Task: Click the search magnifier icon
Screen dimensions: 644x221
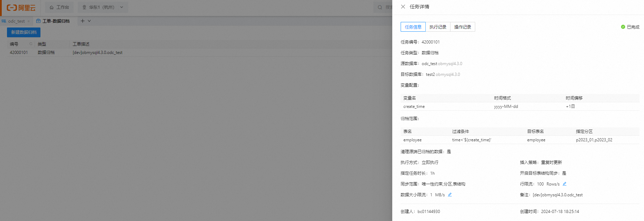Action: pyautogui.click(x=380, y=7)
